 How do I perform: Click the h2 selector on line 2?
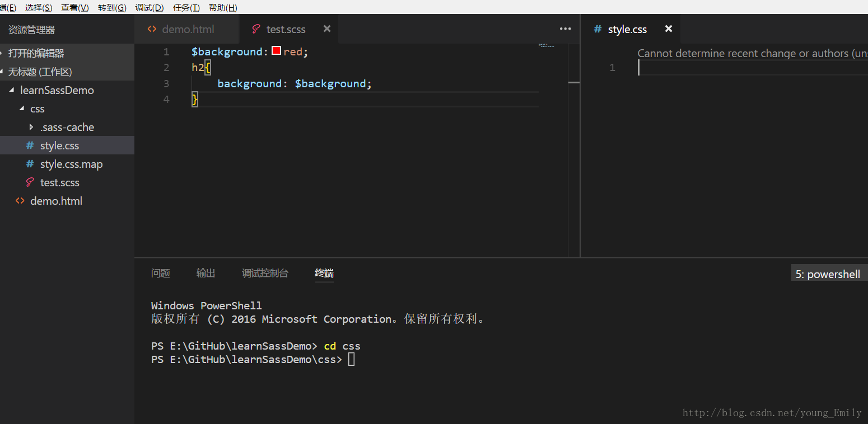click(x=198, y=68)
